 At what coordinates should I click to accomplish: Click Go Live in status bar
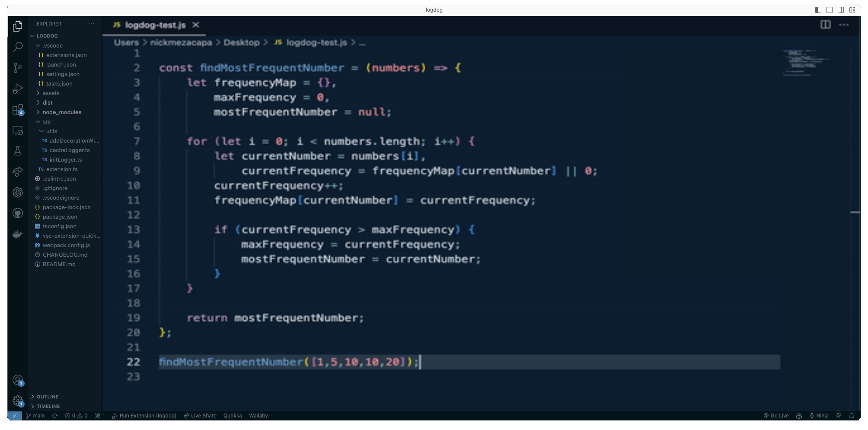click(776, 416)
